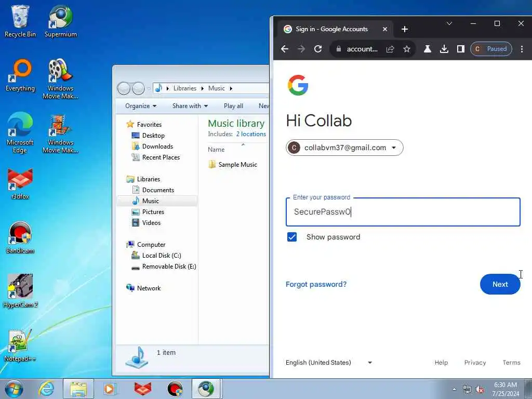This screenshot has height=399, width=532.
Task: Share this page from address bar
Action: click(x=390, y=49)
